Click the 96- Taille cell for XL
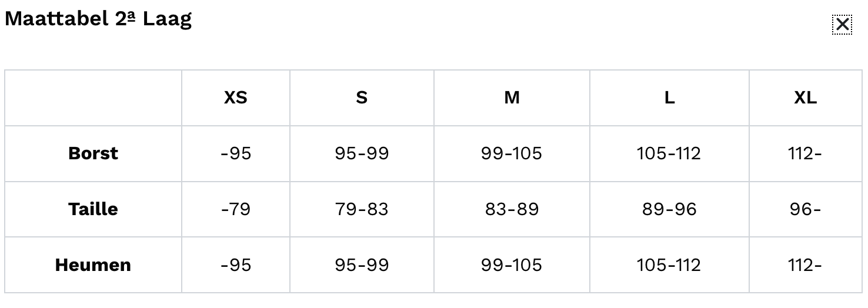868x308 pixels. tap(805, 209)
